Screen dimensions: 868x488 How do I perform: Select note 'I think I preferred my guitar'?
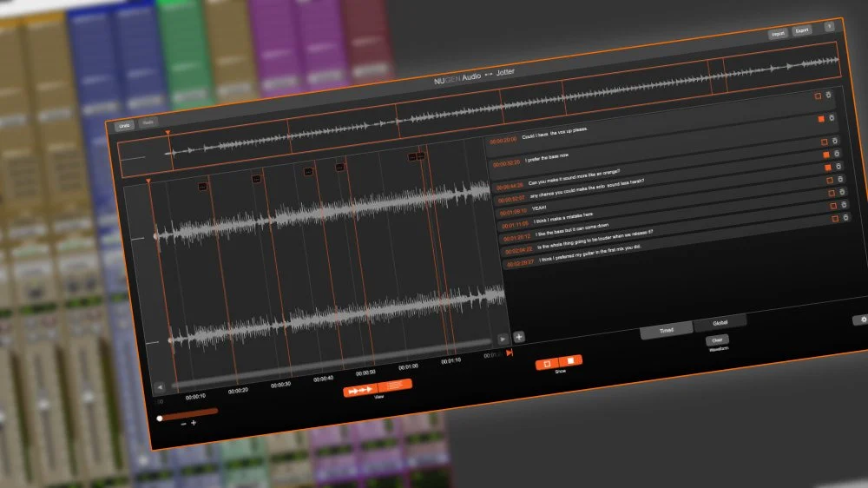point(589,254)
